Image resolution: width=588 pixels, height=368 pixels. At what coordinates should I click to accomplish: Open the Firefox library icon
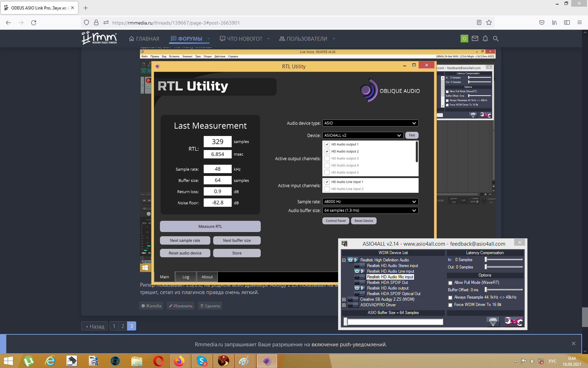554,22
